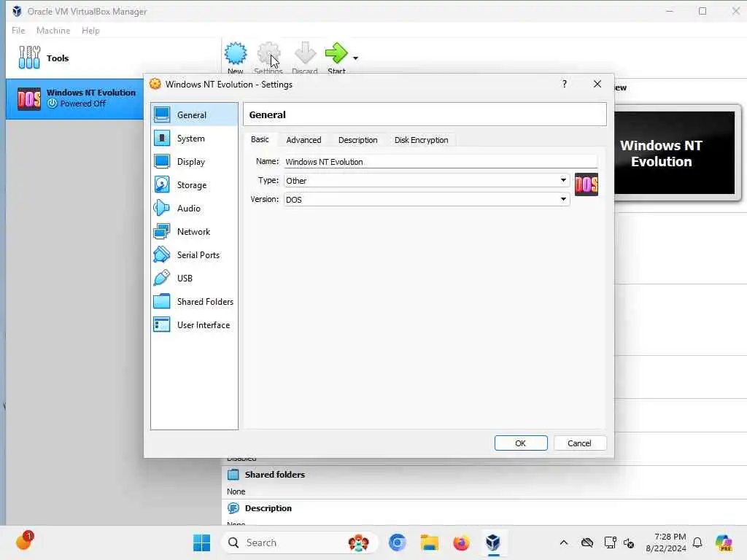Screen dimensions: 747x560
Task: Switch to the Basic tab
Action: coord(260,139)
